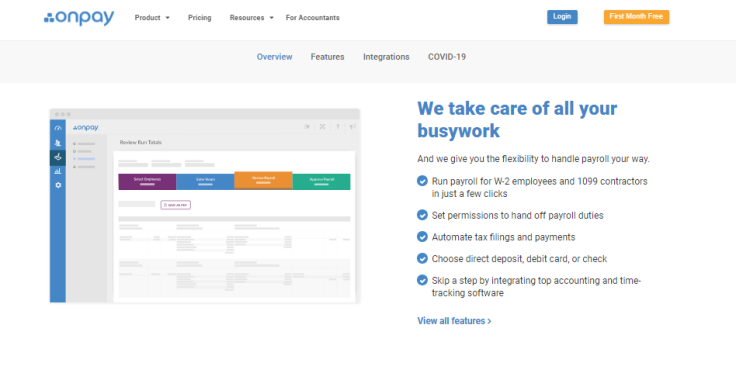The image size is (736, 380).
Task: Open the Product dropdown menu
Action: pyautogui.click(x=152, y=18)
